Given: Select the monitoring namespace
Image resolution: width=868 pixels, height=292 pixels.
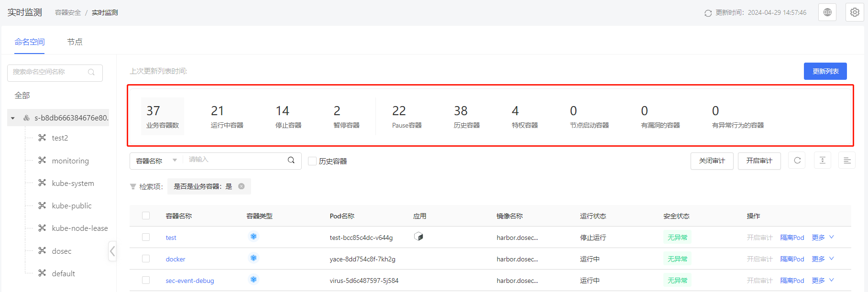Looking at the screenshot, I should [x=70, y=161].
